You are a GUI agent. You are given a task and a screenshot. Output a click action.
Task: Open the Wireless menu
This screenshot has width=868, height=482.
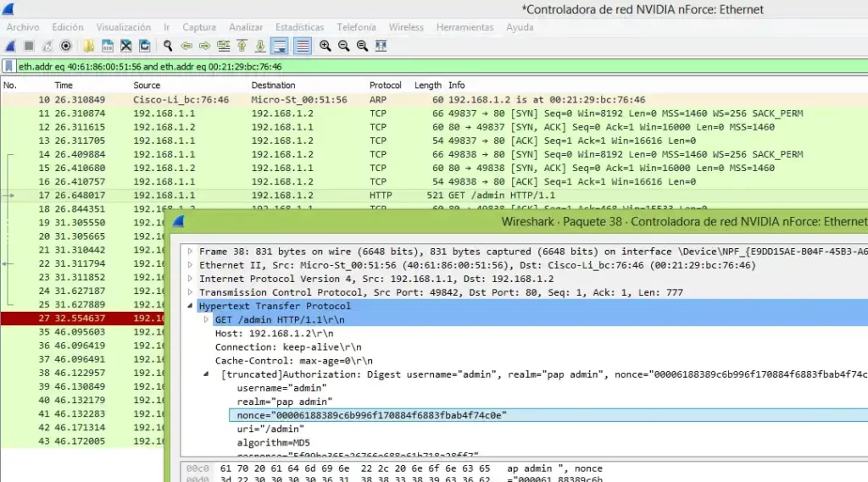pyautogui.click(x=406, y=27)
